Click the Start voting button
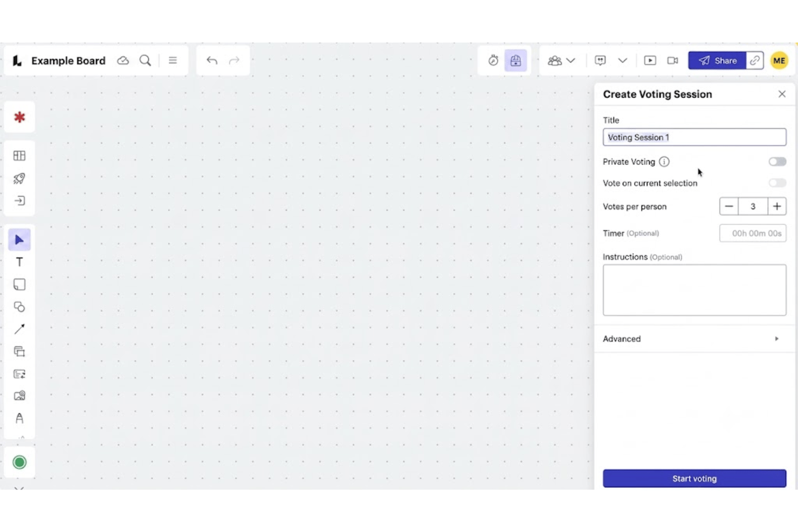The width and height of the screenshot is (798, 532). click(x=694, y=479)
